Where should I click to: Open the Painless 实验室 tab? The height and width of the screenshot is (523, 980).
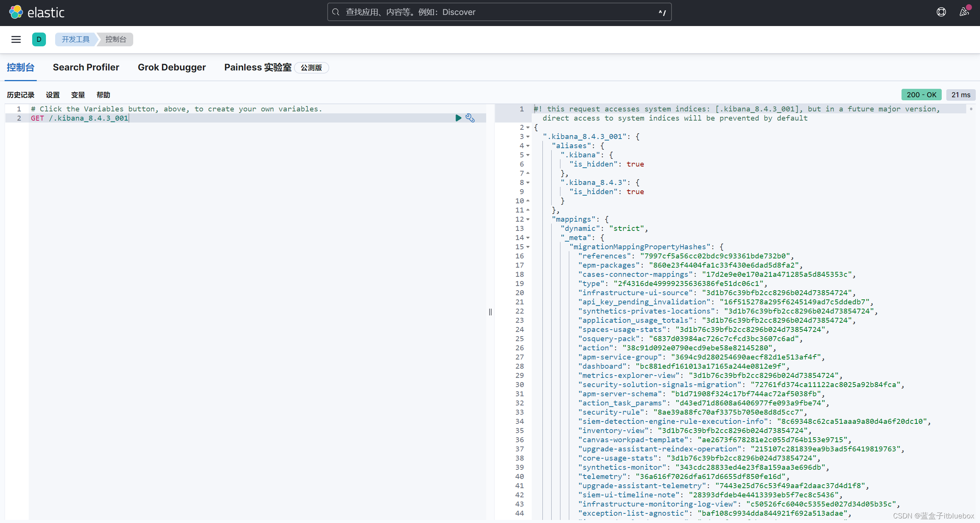click(258, 67)
